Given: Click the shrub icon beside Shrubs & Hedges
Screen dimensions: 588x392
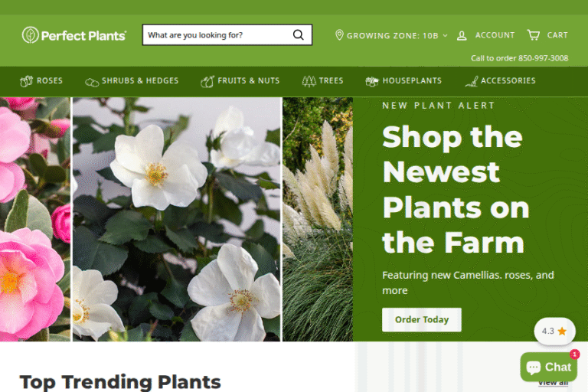Looking at the screenshot, I should (92, 82).
